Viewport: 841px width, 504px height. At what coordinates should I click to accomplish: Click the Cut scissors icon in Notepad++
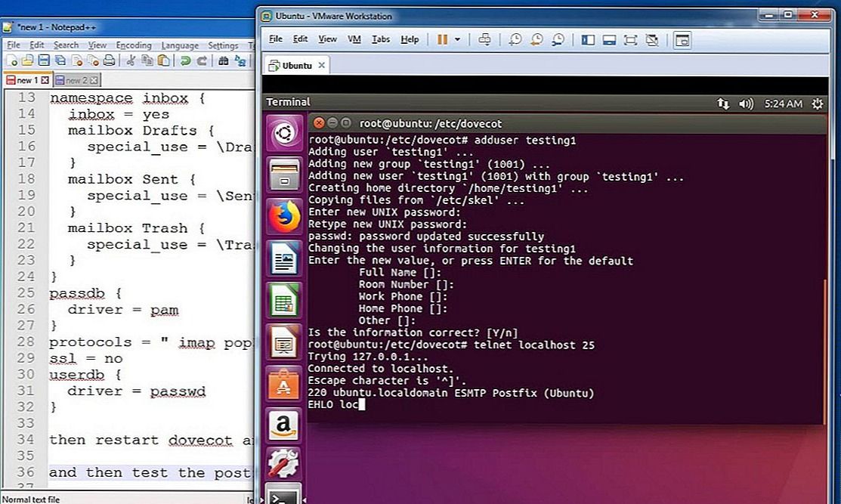pyautogui.click(x=130, y=60)
